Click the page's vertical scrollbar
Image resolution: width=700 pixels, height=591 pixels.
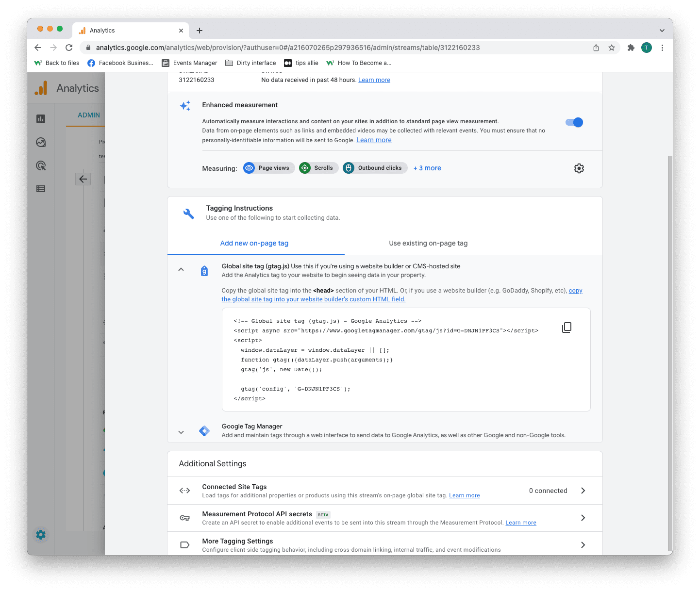[670, 340]
